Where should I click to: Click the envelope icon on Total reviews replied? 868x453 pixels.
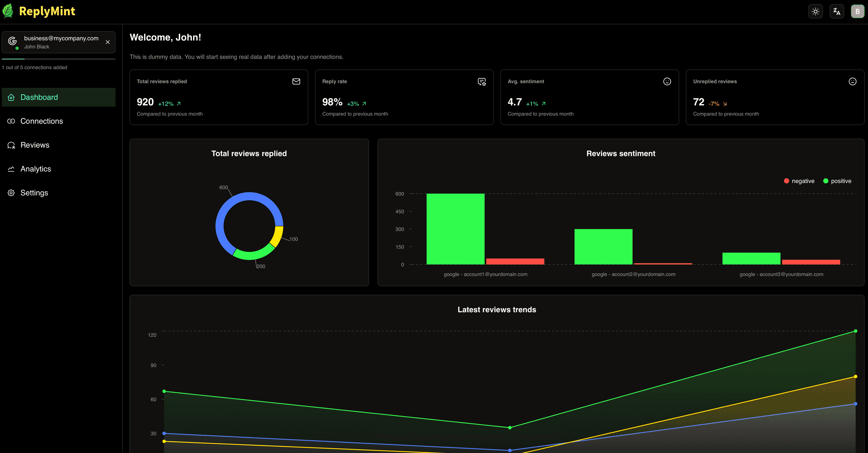pos(296,81)
